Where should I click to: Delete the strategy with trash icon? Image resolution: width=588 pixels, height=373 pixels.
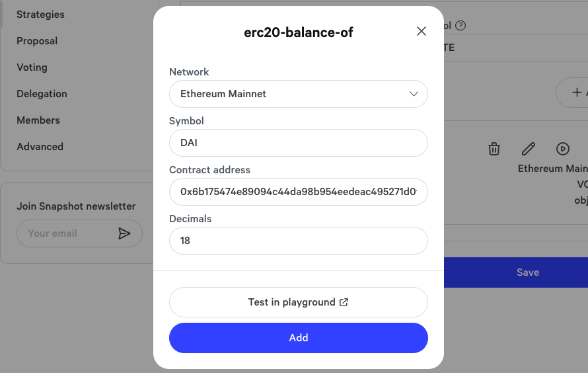point(494,149)
